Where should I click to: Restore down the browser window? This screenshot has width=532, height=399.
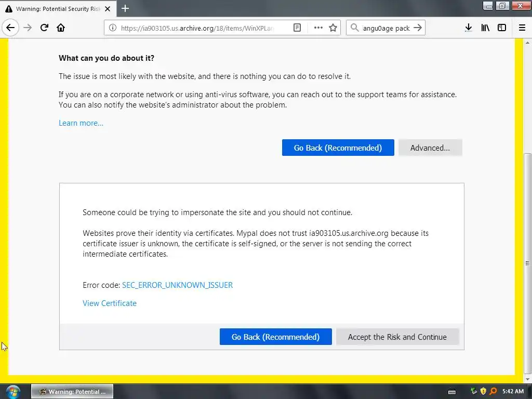(502, 6)
